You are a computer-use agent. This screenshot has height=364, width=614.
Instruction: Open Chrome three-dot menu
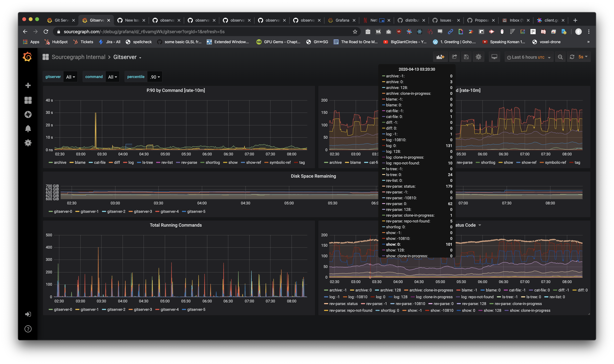589,32
